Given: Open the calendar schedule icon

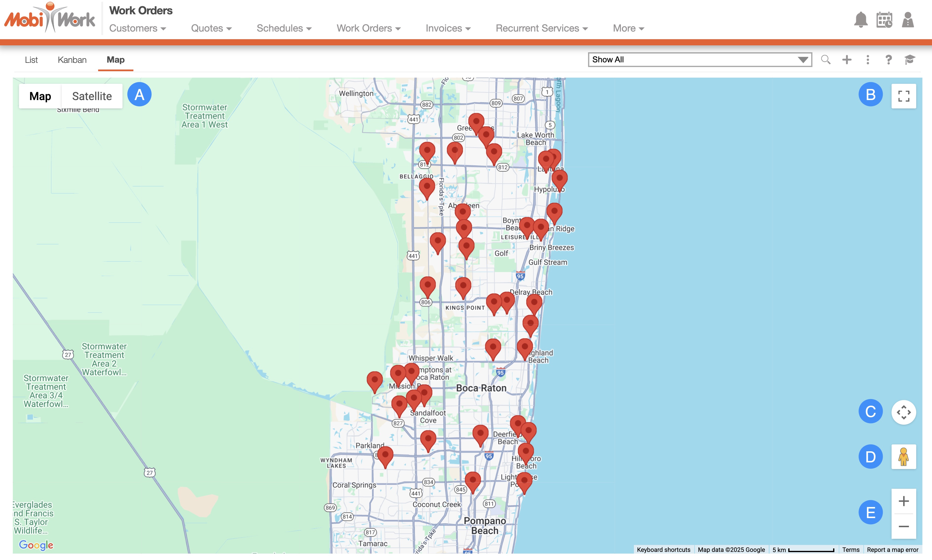Looking at the screenshot, I should 884,20.
